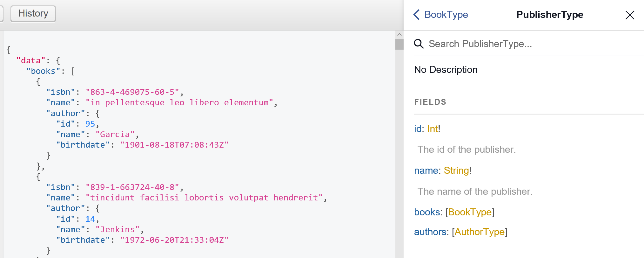Navigate to BookType from the books field

(x=469, y=212)
